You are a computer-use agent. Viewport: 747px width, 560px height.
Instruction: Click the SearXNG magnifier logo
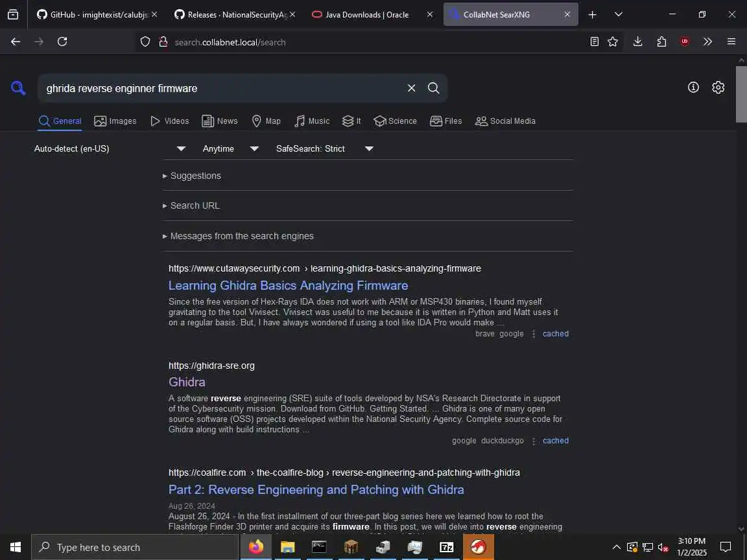tap(18, 87)
